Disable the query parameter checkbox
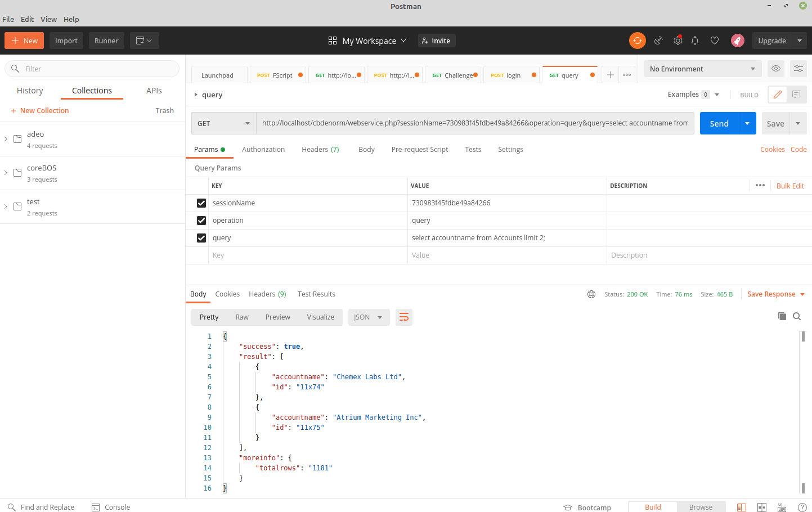Image resolution: width=812 pixels, height=512 pixels. click(201, 238)
